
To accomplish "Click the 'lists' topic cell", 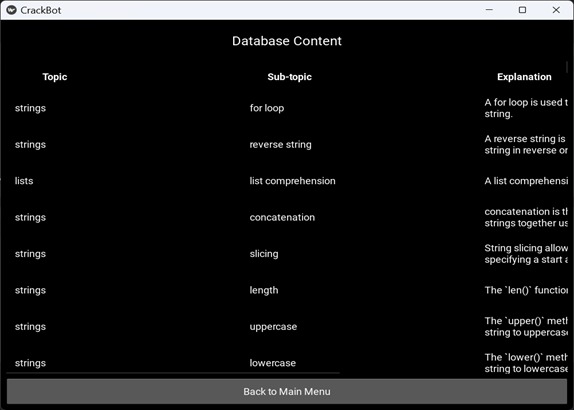I will [24, 181].
